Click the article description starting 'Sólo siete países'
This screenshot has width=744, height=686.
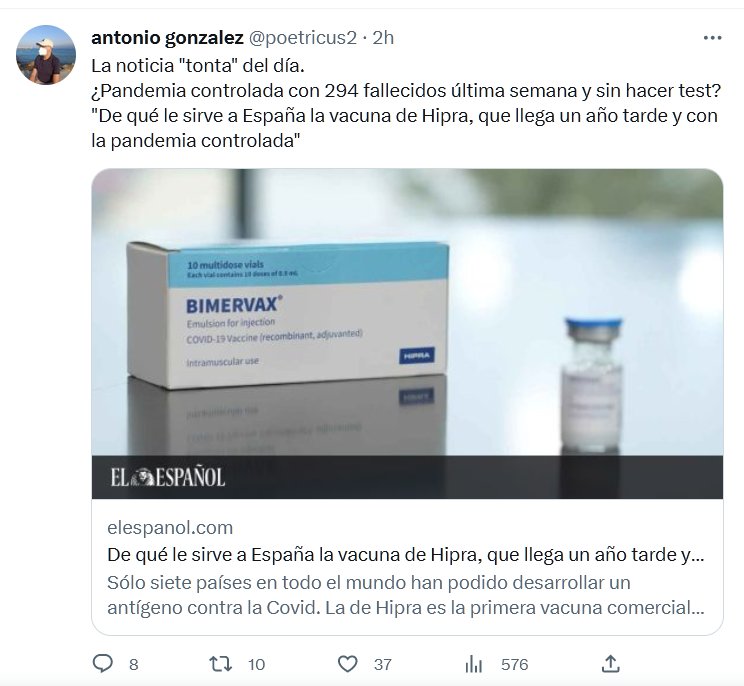pos(406,595)
